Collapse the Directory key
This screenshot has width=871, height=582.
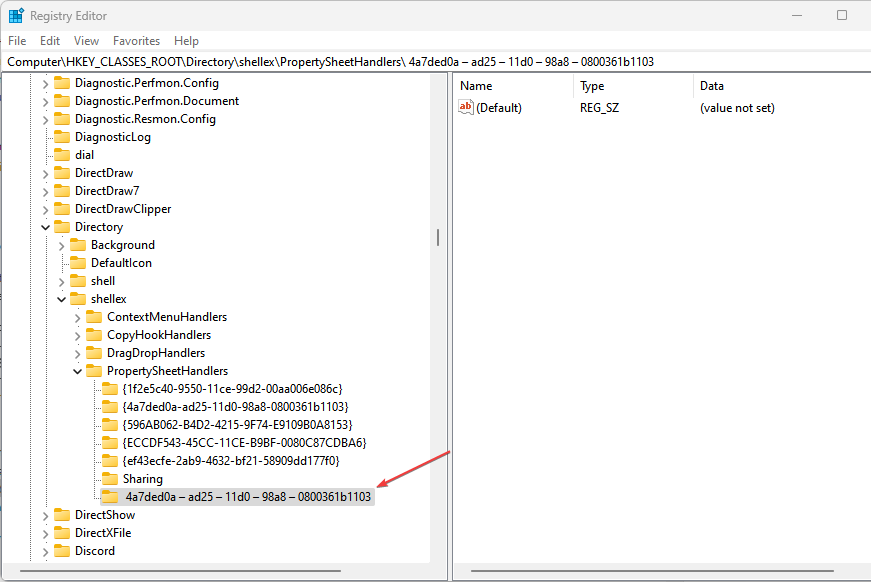coord(46,227)
